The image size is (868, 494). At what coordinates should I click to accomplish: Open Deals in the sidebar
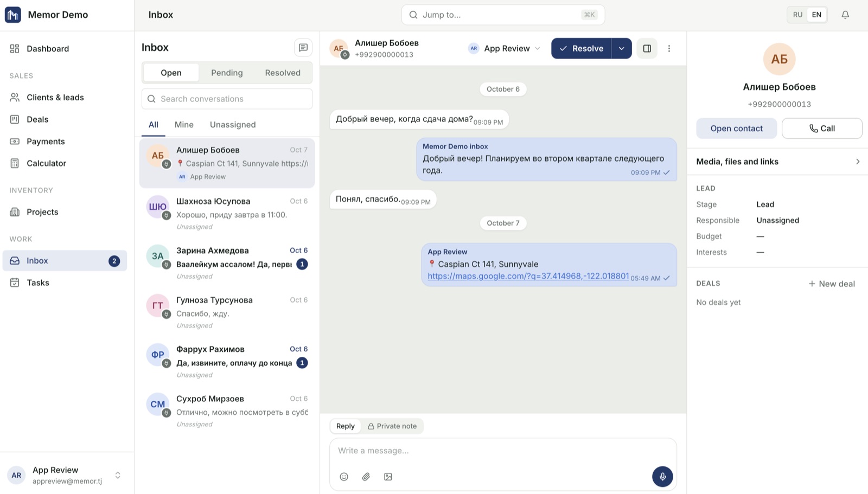pyautogui.click(x=65, y=119)
